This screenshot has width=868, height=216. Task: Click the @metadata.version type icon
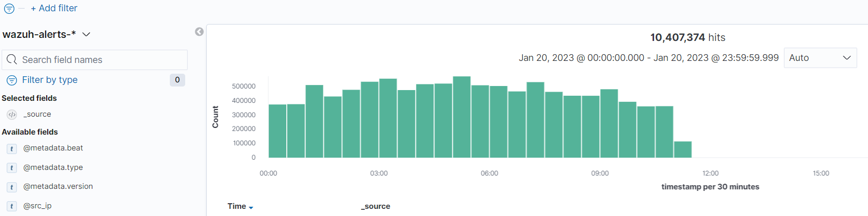point(12,187)
